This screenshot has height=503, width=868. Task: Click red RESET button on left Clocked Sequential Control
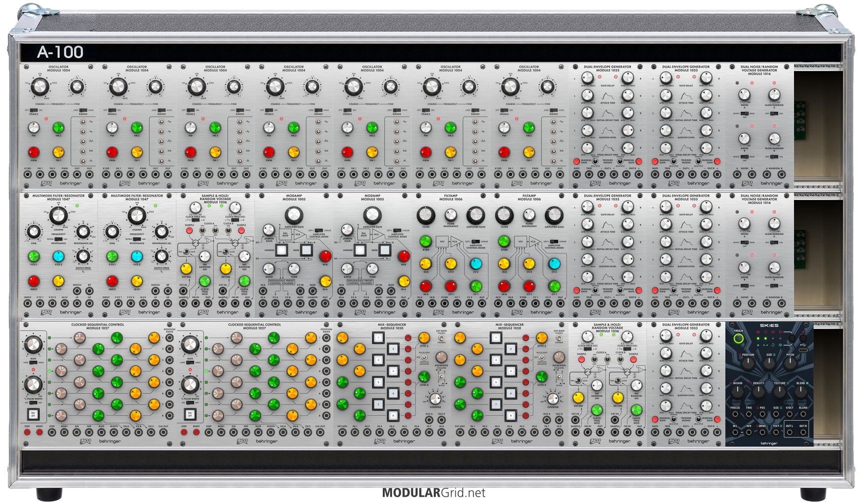(39, 432)
